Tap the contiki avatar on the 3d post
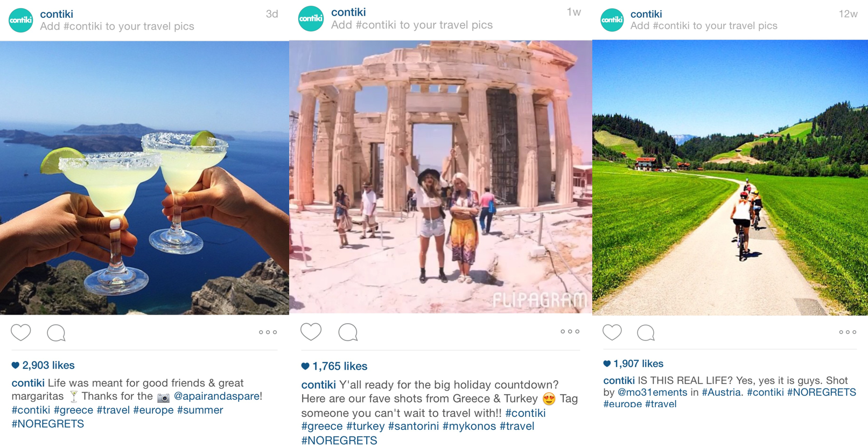The image size is (868, 446). (21, 20)
